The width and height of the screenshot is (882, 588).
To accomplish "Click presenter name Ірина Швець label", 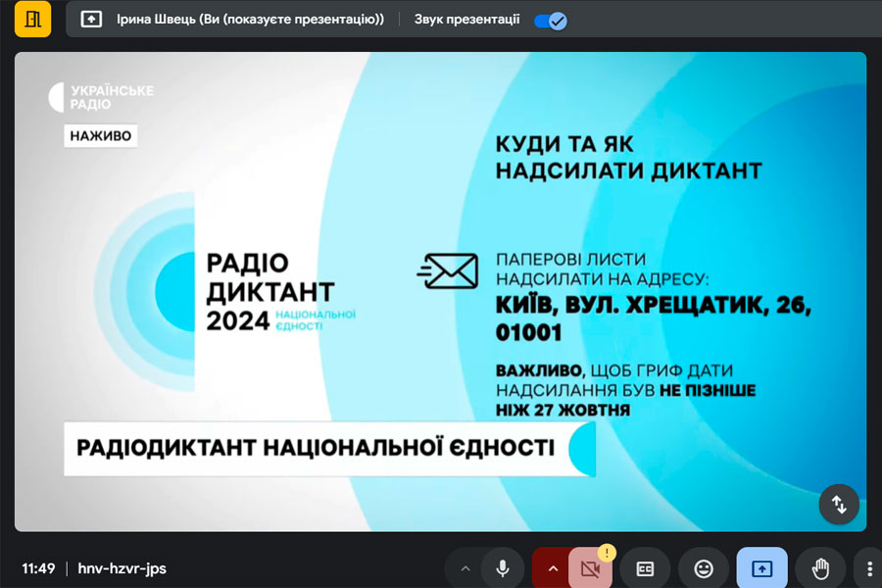I will 250,20.
